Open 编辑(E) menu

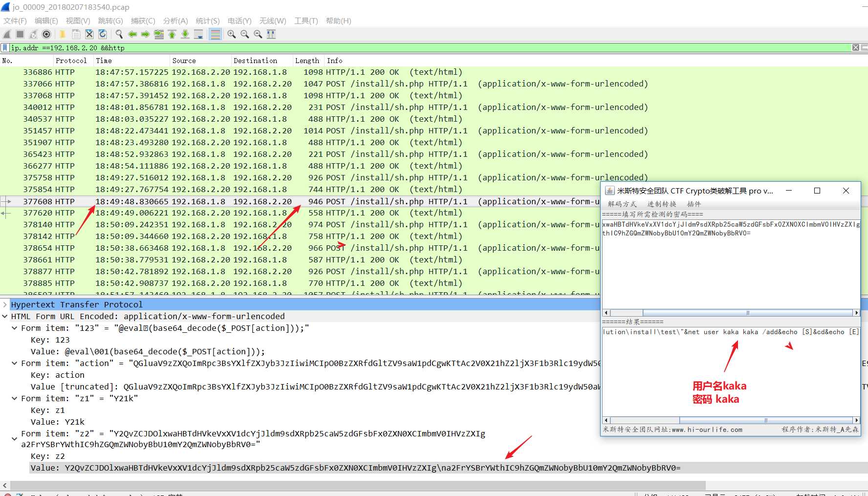(46, 21)
